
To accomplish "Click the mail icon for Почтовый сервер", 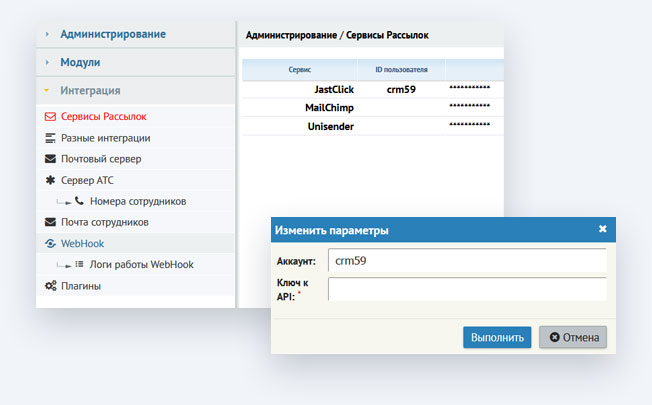I will pyautogui.click(x=50, y=158).
